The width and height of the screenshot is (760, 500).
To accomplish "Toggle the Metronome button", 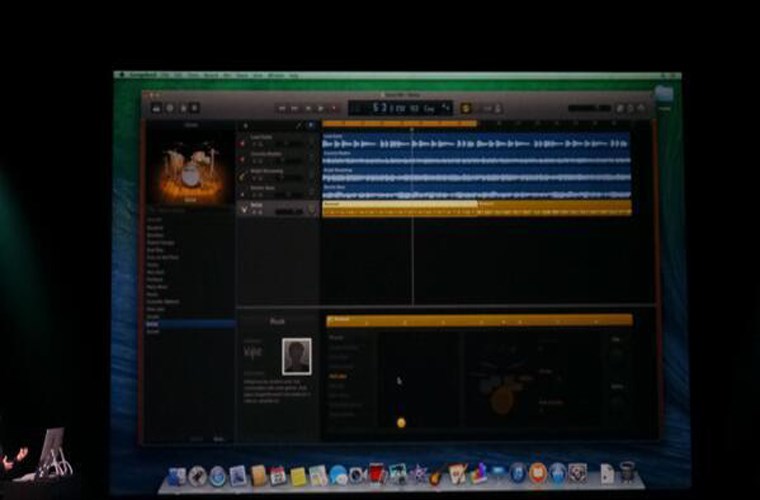I will [x=498, y=109].
